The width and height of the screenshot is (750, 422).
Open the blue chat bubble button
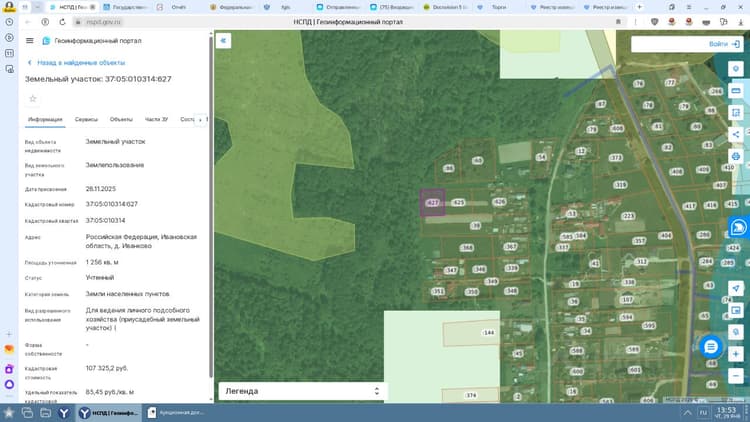pyautogui.click(x=711, y=347)
